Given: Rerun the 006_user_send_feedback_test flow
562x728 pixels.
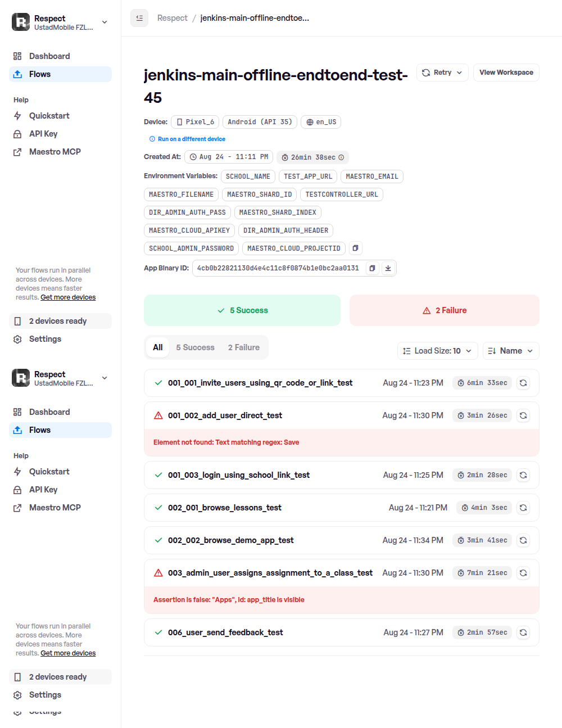Looking at the screenshot, I should [523, 632].
